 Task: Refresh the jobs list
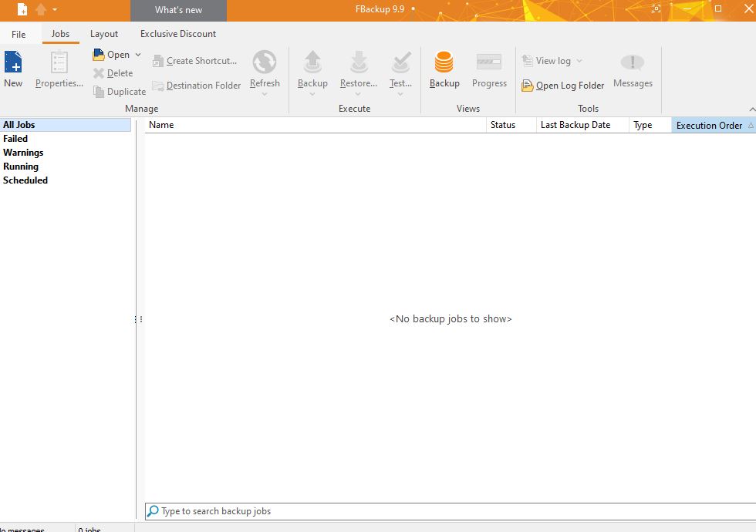265,69
